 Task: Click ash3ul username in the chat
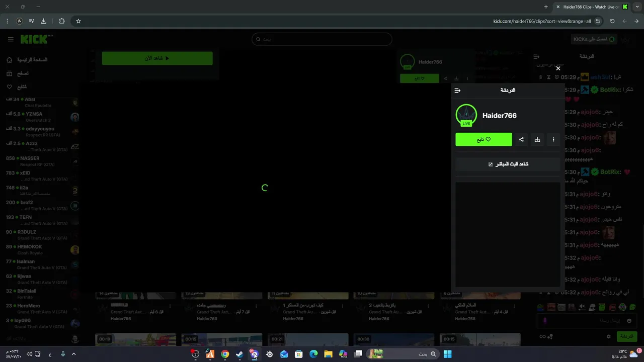click(x=600, y=77)
